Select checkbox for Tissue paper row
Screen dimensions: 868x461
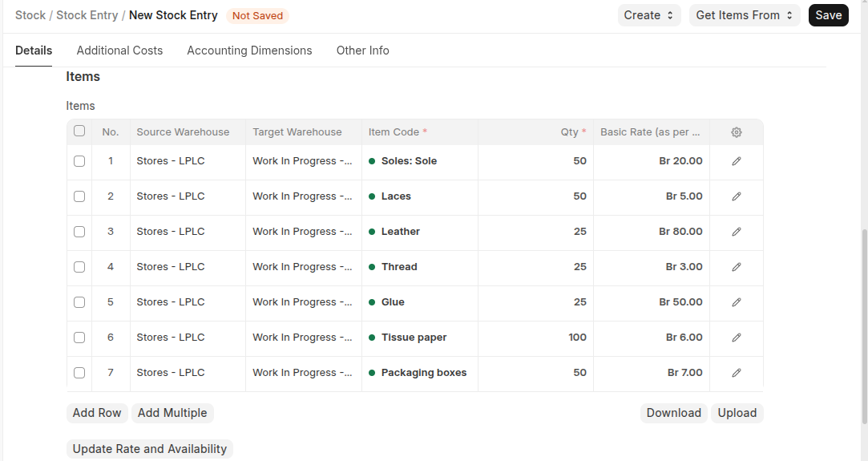(x=79, y=338)
